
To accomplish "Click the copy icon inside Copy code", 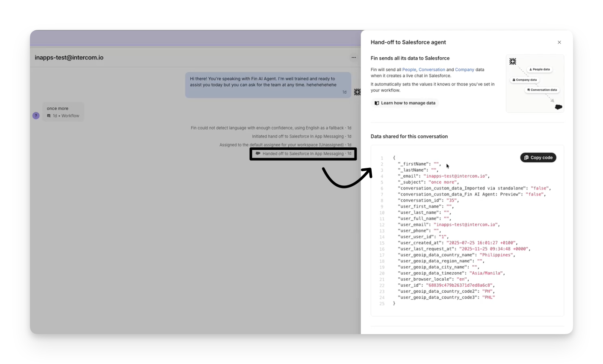I will coord(526,158).
